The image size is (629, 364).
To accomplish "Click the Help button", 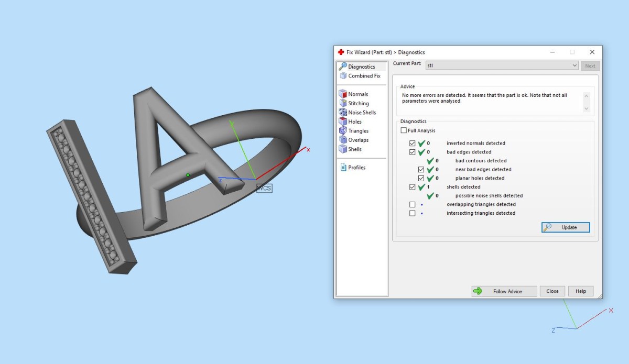I will tap(581, 291).
